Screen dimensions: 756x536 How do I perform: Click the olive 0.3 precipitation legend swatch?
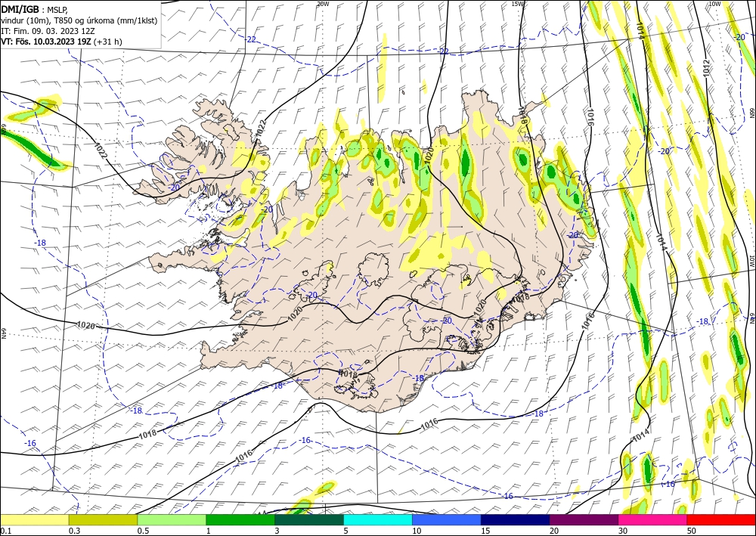[x=103, y=519]
